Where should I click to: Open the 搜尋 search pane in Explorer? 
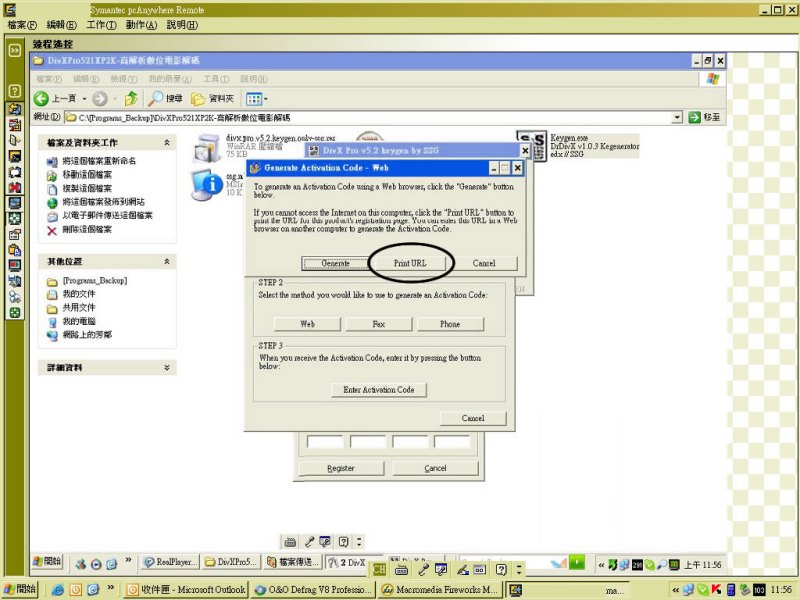(x=165, y=98)
